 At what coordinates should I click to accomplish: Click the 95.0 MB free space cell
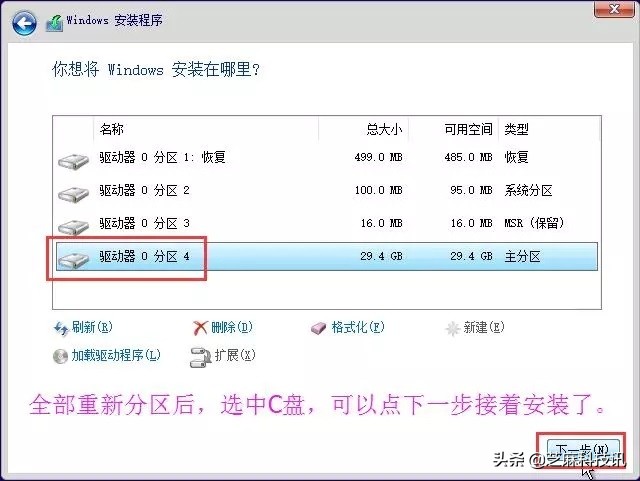tap(471, 190)
